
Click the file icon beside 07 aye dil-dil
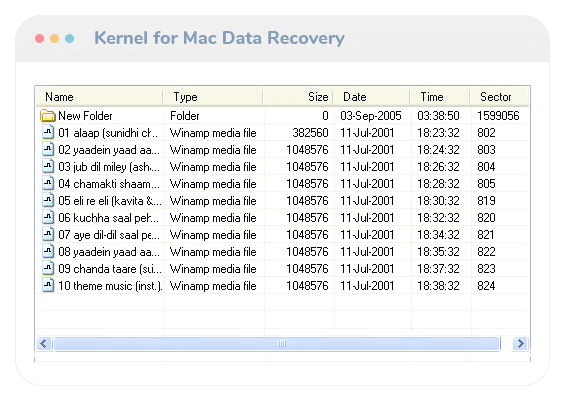[x=48, y=234]
